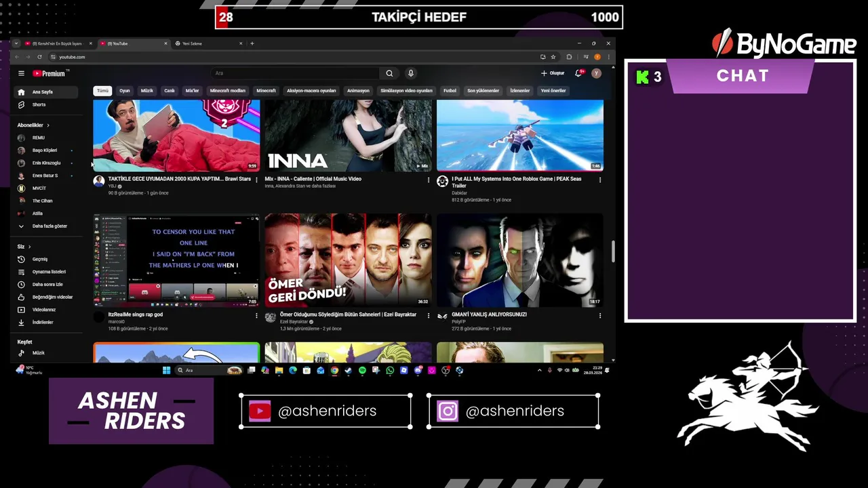Select the Oyun filter chip

click(x=125, y=91)
